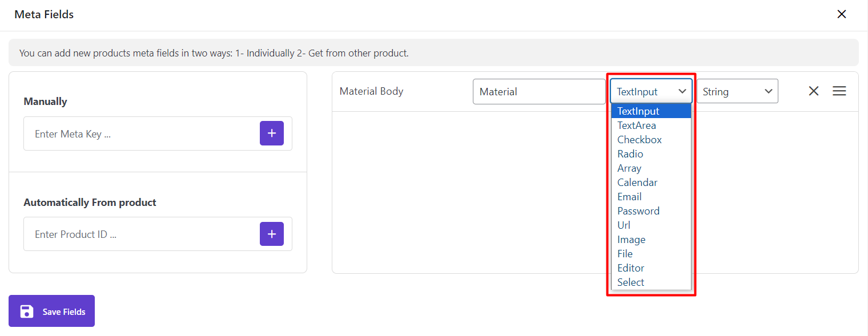
Task: Click the reorder handle of Material Body
Action: pos(839,91)
